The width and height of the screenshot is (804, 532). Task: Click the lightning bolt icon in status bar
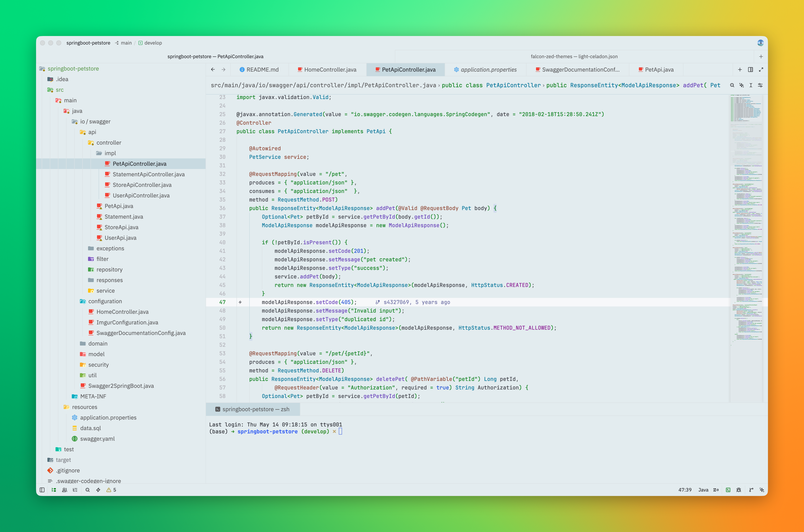(98, 490)
